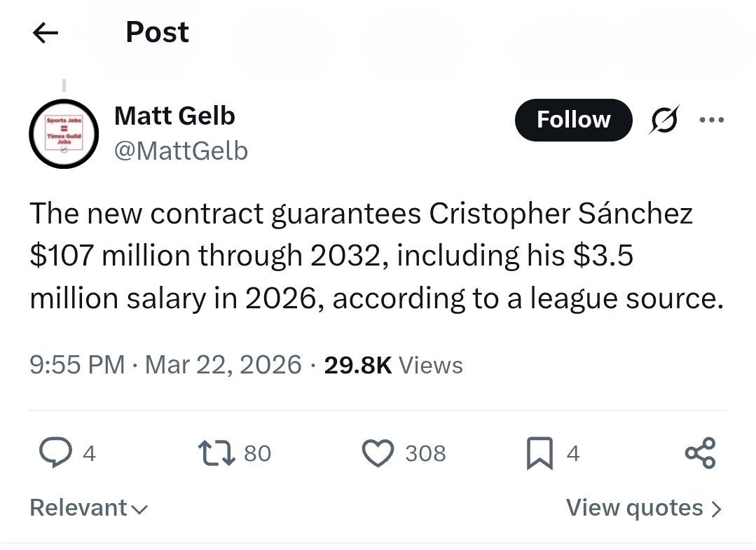The image size is (756, 550).
Task: Tap the repost icon
Action: [217, 453]
